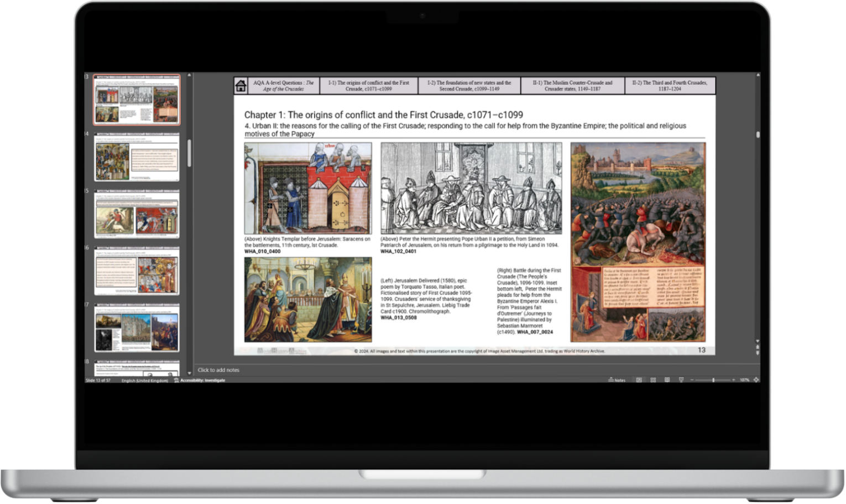Select slide 14 thumbnail in panel
This screenshot has width=846, height=504.
tap(137, 157)
